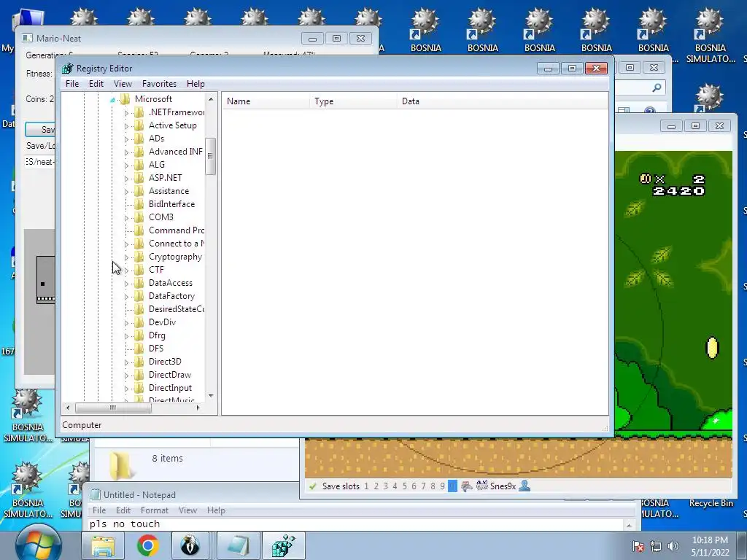The height and width of the screenshot is (560, 747).
Task: Click the network icon in system tray
Action: coord(656,546)
